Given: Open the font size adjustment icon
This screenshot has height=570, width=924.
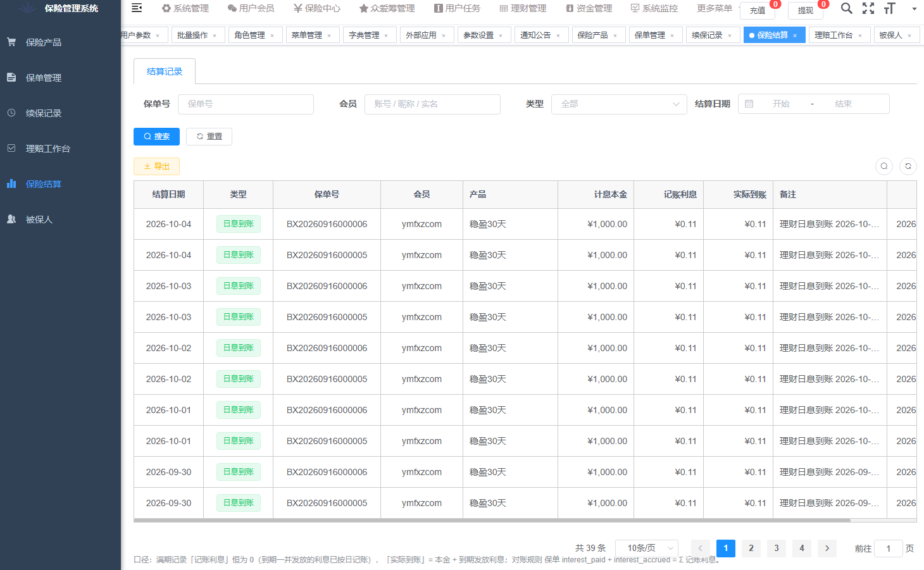Looking at the screenshot, I should tap(890, 8).
